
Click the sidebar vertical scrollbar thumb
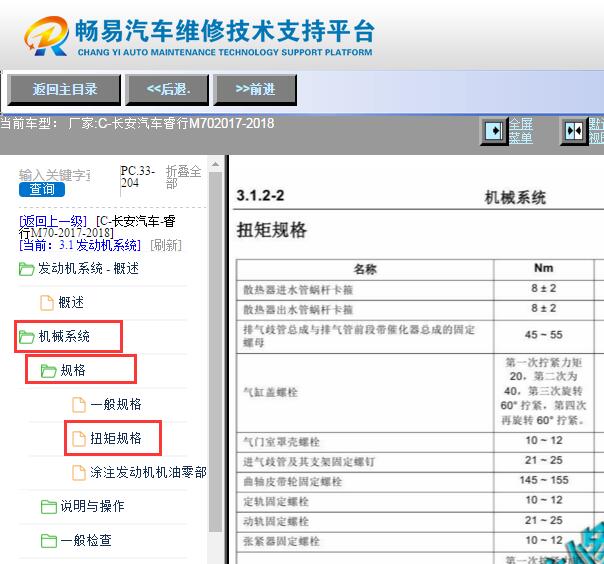[215, 351]
